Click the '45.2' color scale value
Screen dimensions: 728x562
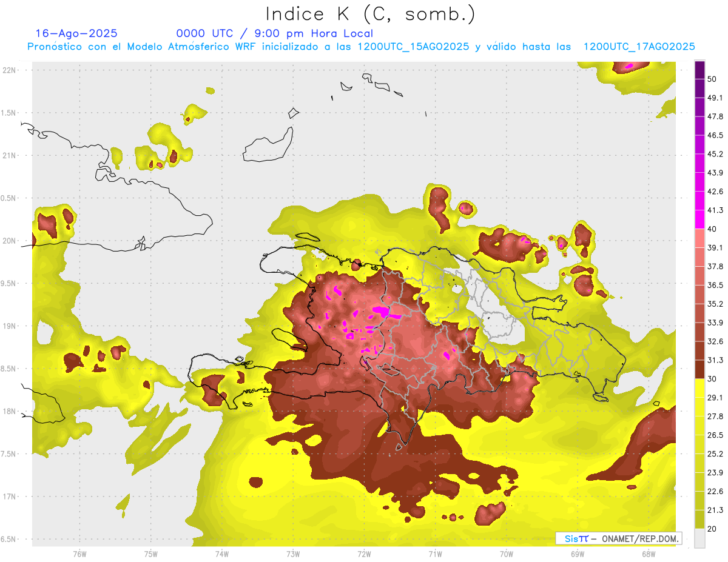715,154
